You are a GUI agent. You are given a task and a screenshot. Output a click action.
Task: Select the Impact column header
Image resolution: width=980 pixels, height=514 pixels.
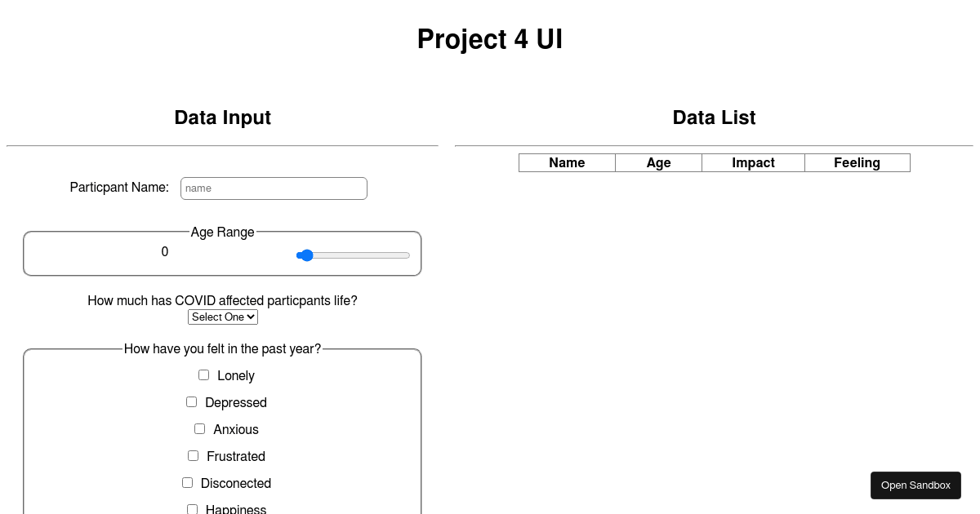[753, 162]
